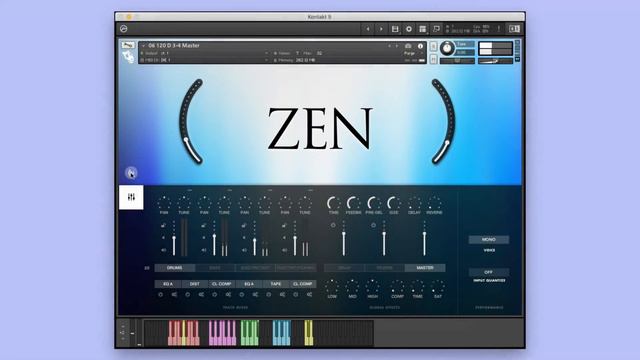Toggle power button under DIST effect
Image resolution: width=640 pixels, height=360 pixels.
coord(188,294)
